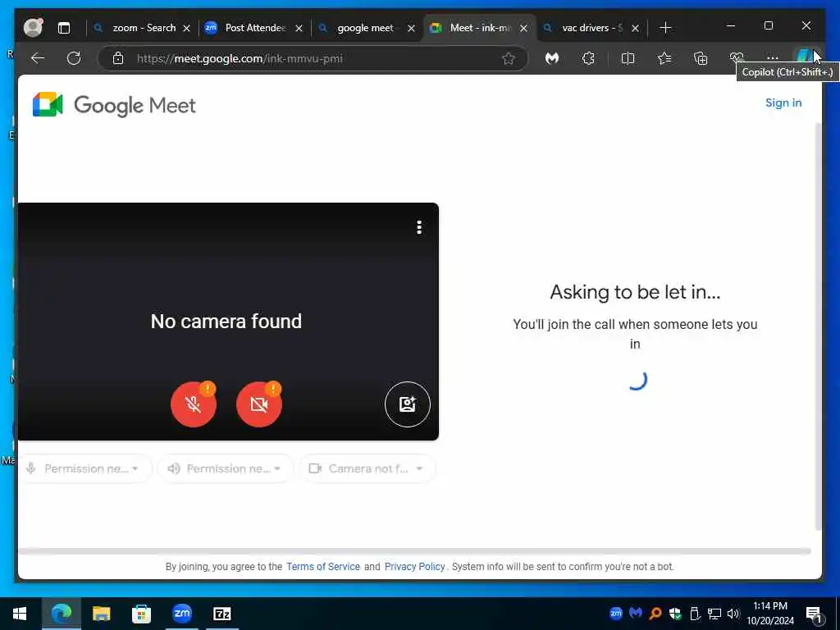This screenshot has height=630, width=840.
Task: Open a new browser tab
Action: click(665, 27)
